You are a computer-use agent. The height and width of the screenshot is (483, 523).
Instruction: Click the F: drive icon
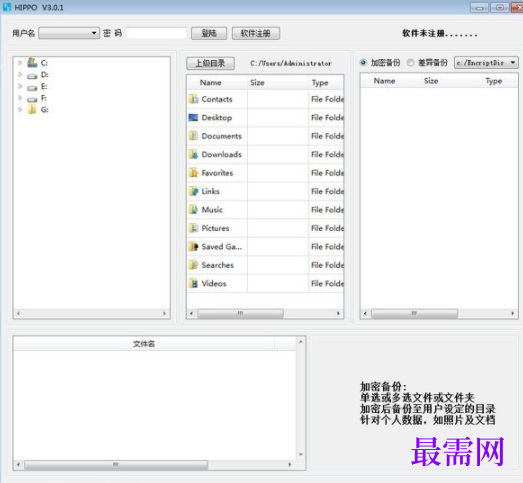pyautogui.click(x=32, y=99)
